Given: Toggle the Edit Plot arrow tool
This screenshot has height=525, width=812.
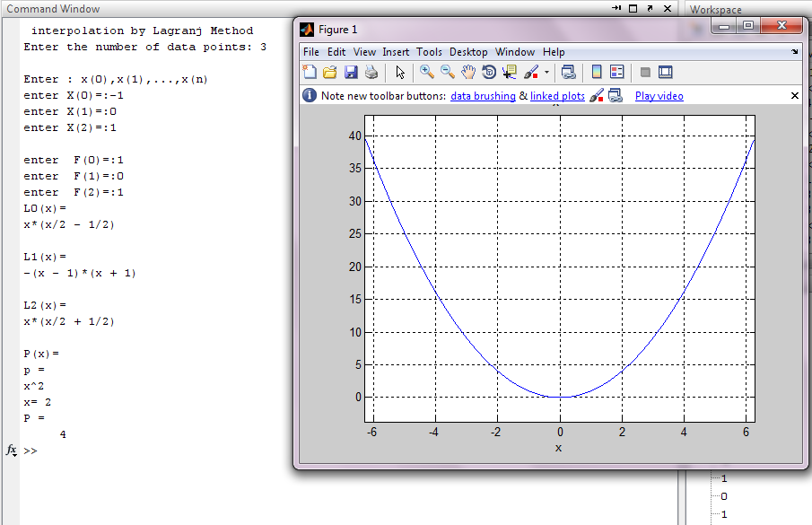Looking at the screenshot, I should coord(400,73).
